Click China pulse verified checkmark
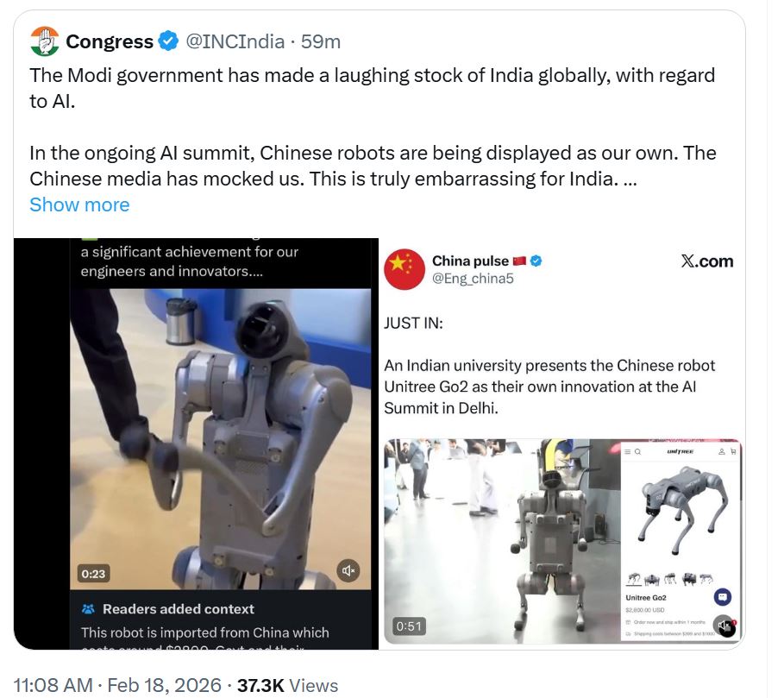This screenshot has height=698, width=784. pos(536,261)
